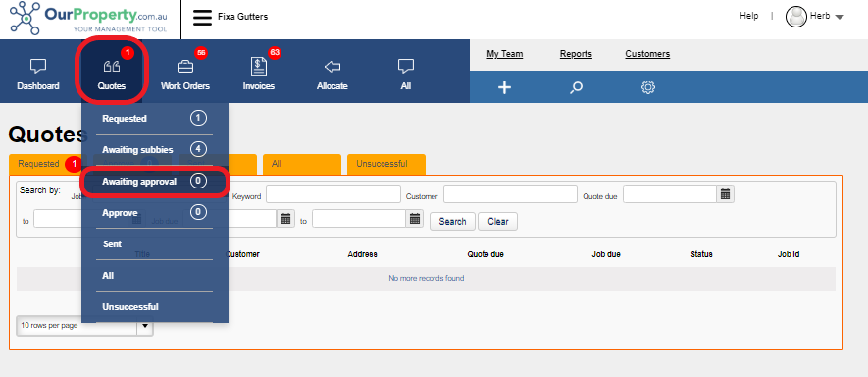Select the Work Orders briefcase icon
Viewport: 868px width, 377px height.
[185, 67]
